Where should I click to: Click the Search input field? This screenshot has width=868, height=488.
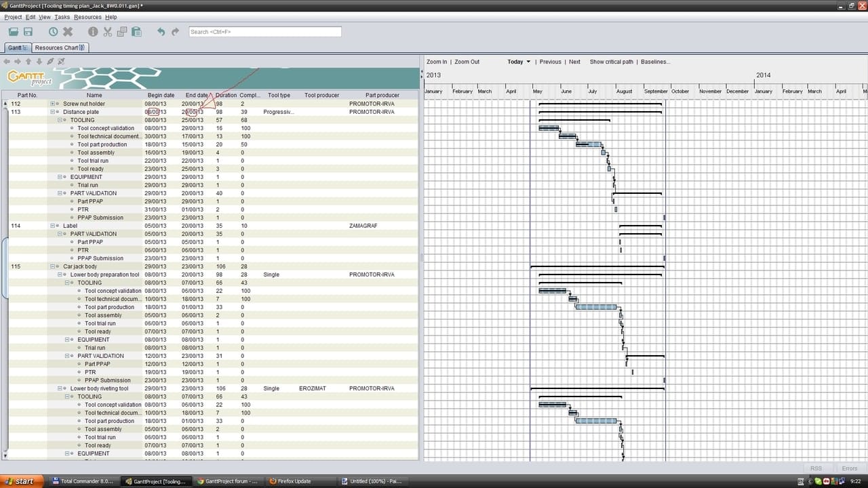coord(264,32)
